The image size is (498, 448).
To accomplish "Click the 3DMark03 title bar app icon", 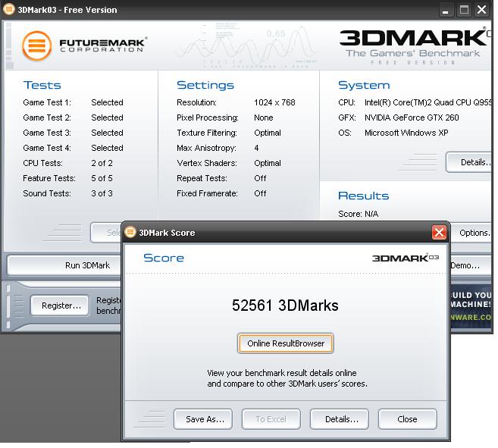I will click(x=9, y=9).
